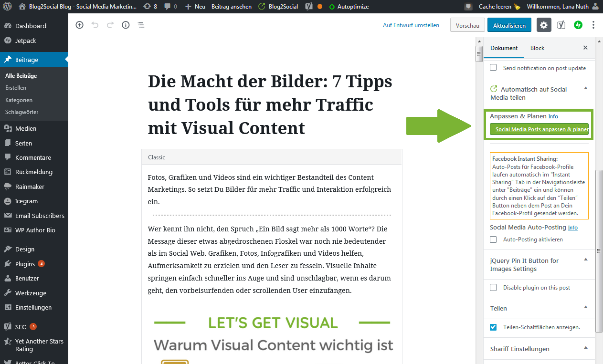Viewport: 603px width, 364px height.
Task: Collapse the Shariff-Einstellungen panel
Action: point(586,348)
